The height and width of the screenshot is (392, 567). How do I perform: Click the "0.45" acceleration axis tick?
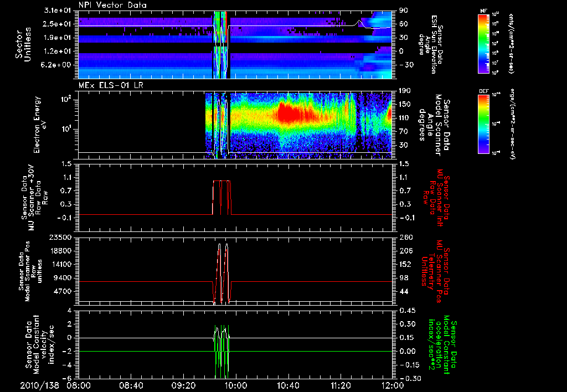tap(406, 311)
